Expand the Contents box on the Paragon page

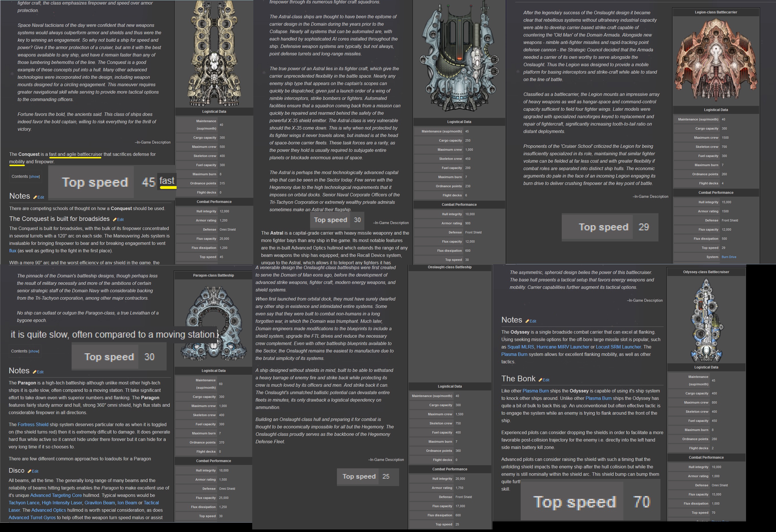coord(34,351)
